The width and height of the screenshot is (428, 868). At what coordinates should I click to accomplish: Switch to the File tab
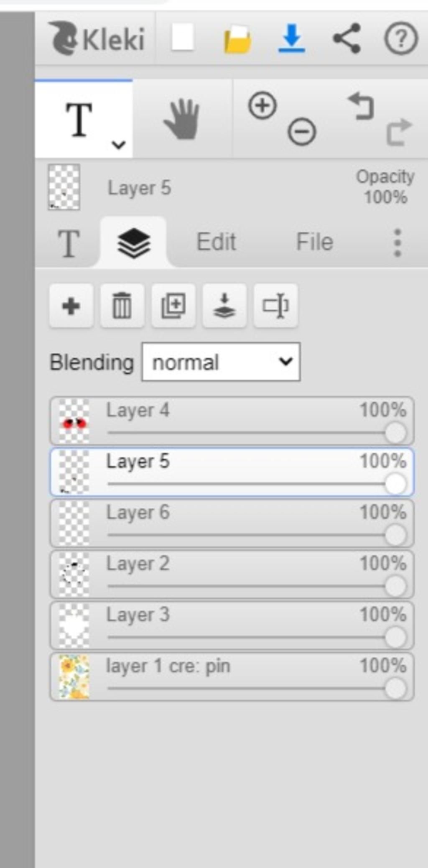314,242
